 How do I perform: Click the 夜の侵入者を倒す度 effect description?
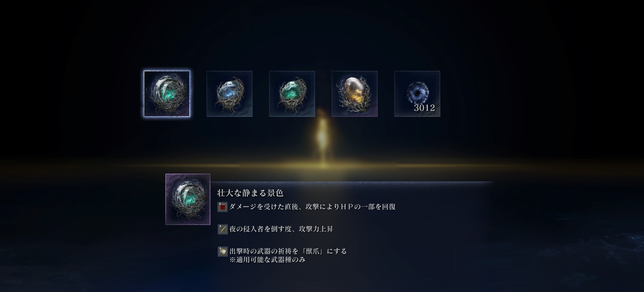tap(281, 229)
